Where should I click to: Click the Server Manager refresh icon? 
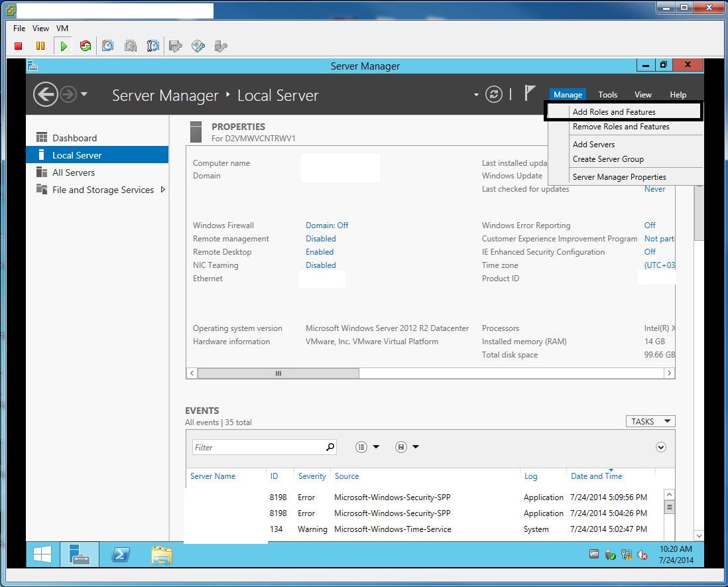point(494,95)
